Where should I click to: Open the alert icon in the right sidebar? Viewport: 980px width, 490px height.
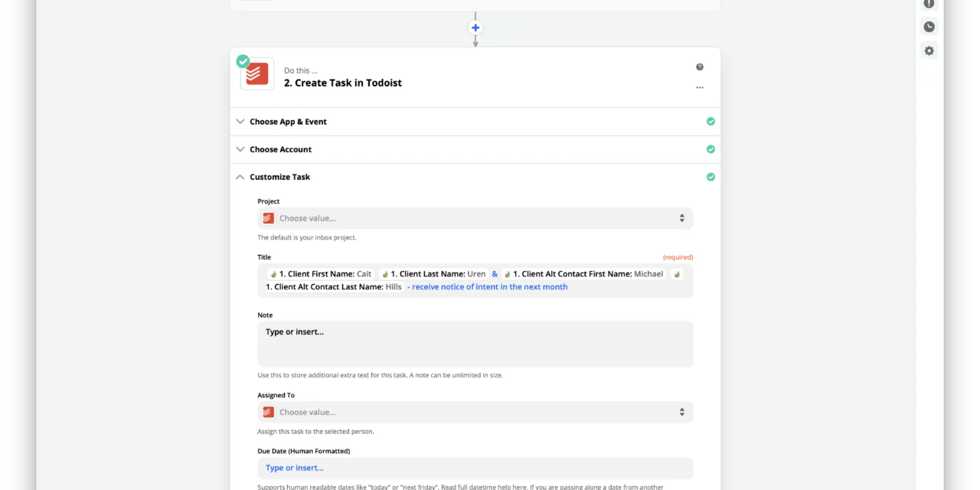[x=929, y=4]
